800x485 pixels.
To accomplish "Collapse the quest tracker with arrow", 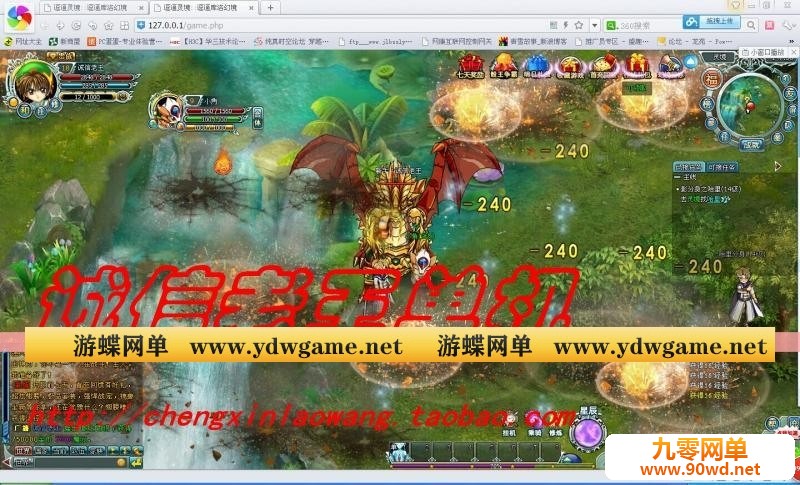I will 778,166.
